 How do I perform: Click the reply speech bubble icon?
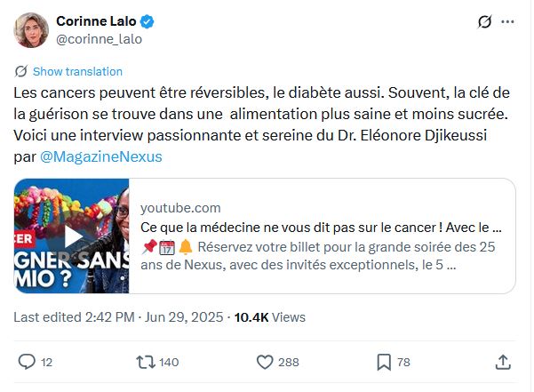(27, 362)
